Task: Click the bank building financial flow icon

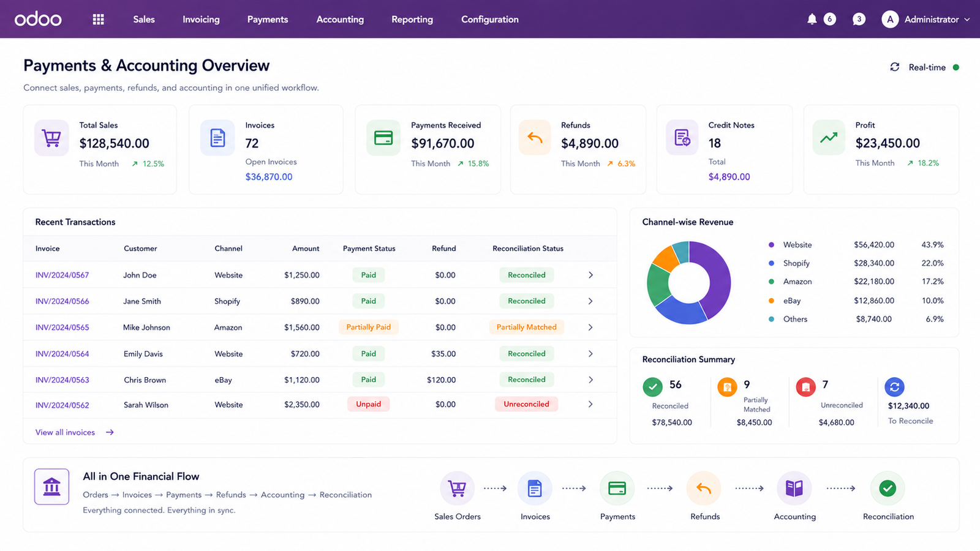Action: click(51, 487)
